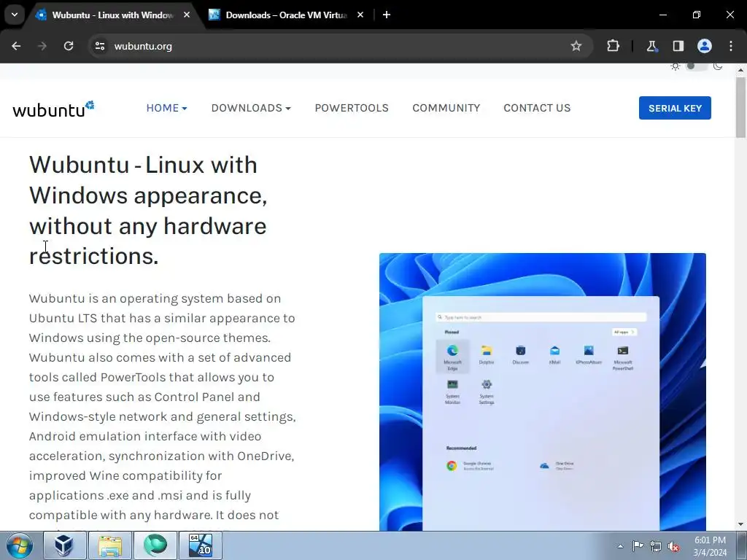
Task: Open the network tray icon
Action: click(656, 546)
